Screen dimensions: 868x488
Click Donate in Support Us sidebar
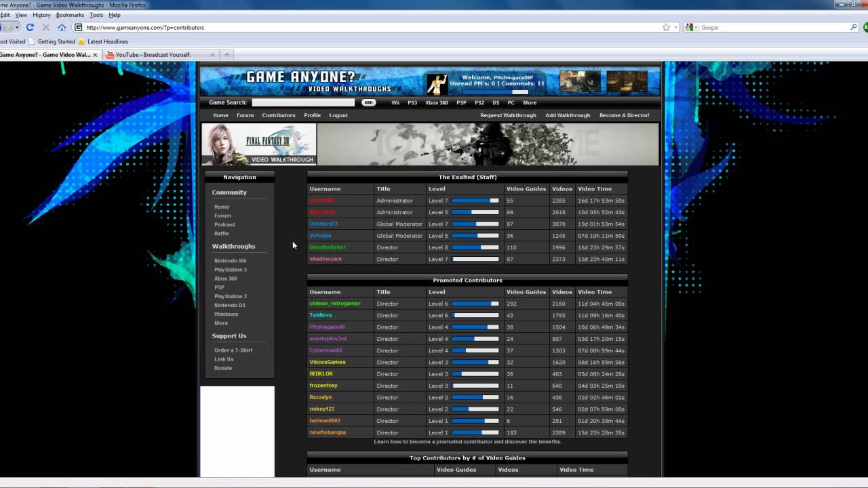223,368
